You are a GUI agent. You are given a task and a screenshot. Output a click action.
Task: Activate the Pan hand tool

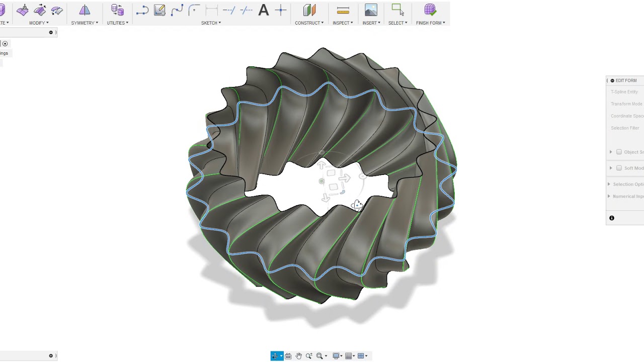[299, 356]
